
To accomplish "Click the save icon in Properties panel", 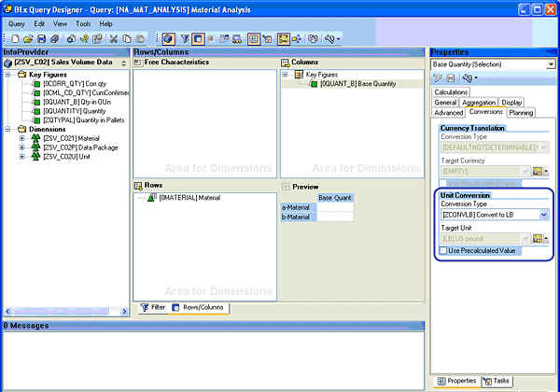I will pyautogui.click(x=450, y=77).
